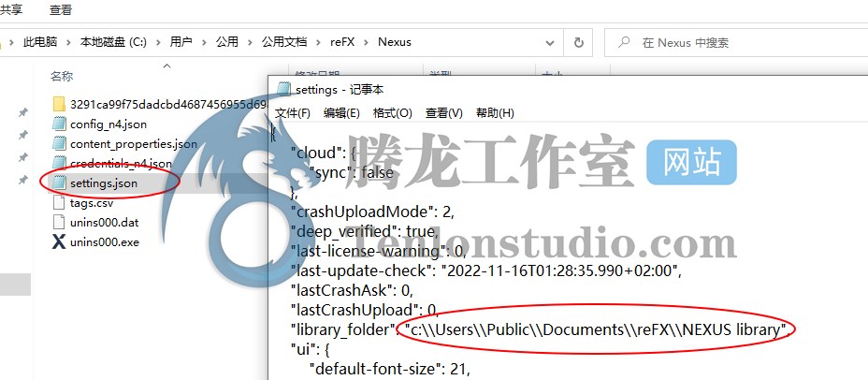Click the third quick-access pin icon
Viewport: 868px width, 380px height.
coord(22,157)
